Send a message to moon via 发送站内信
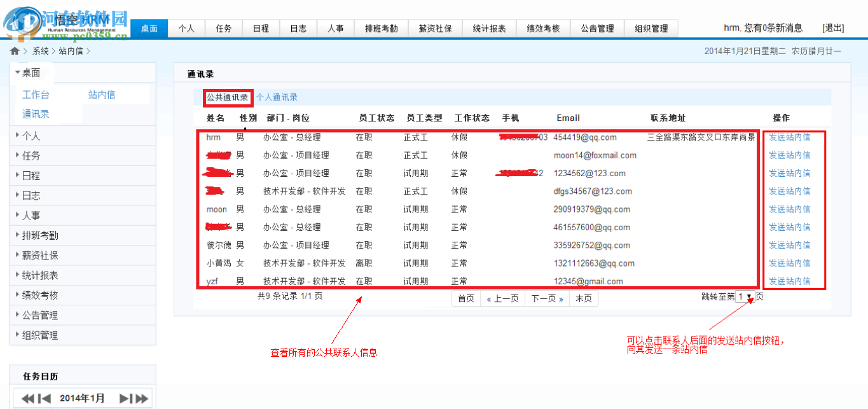The image size is (868, 409). (790, 209)
